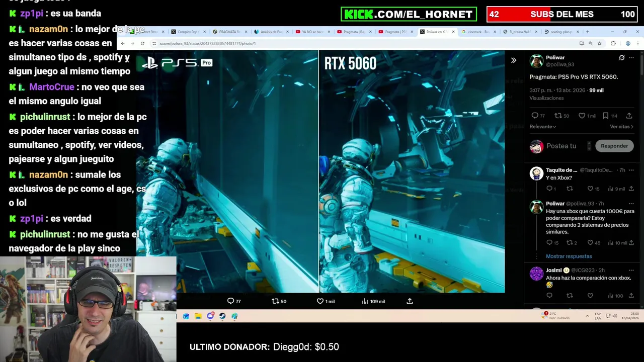Open Steam from the taskbar
This screenshot has height=362, width=644.
coord(222,316)
